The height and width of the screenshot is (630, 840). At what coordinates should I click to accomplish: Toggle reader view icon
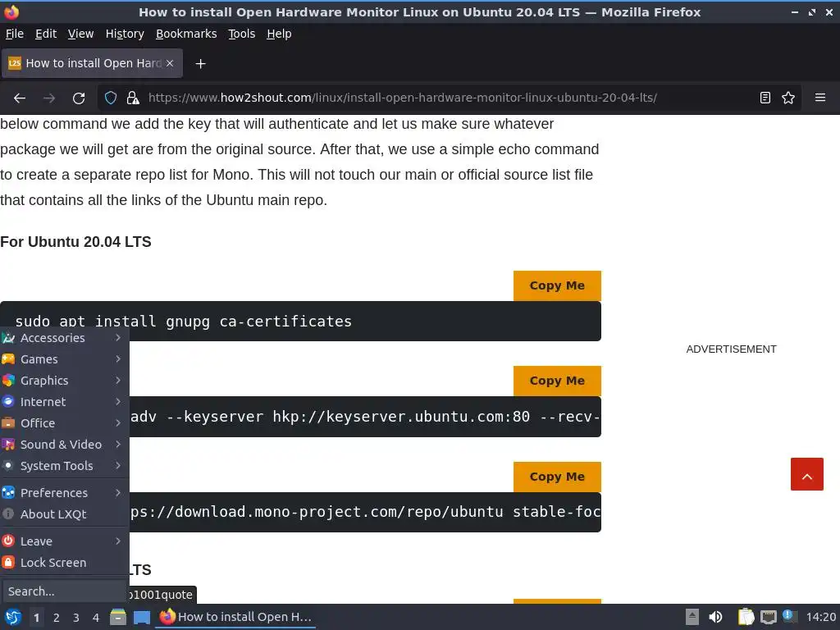tap(765, 98)
